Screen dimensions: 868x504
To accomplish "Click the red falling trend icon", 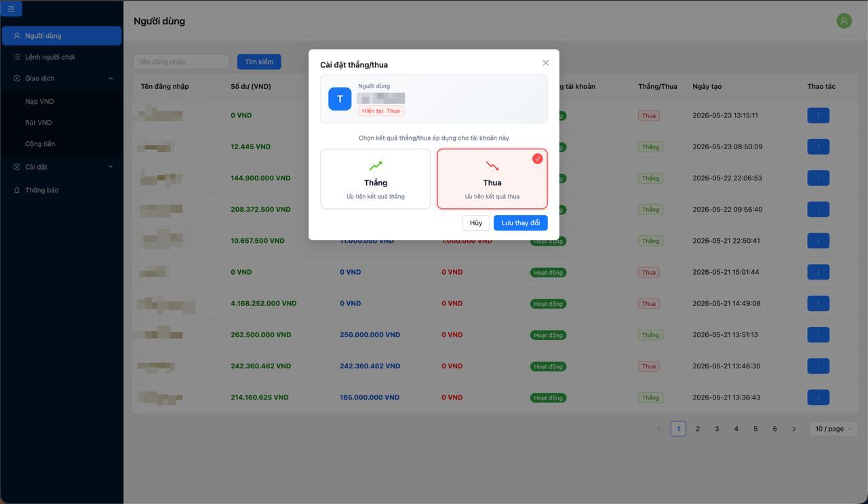I will click(492, 166).
